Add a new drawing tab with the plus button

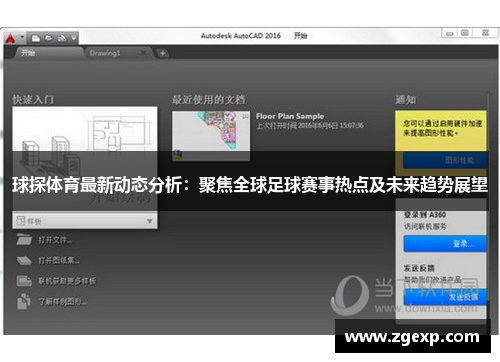[x=163, y=53]
